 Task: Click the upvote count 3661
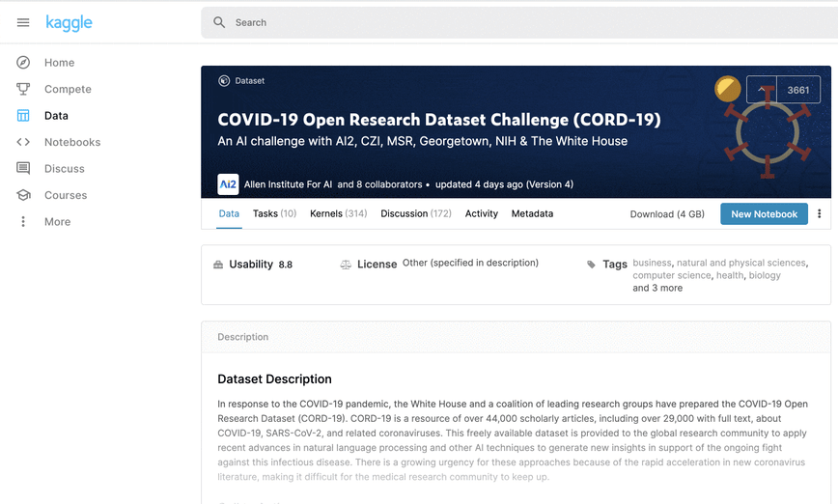coord(797,90)
